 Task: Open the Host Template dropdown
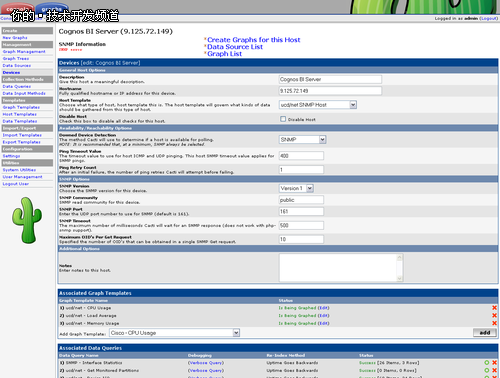tap(318, 105)
